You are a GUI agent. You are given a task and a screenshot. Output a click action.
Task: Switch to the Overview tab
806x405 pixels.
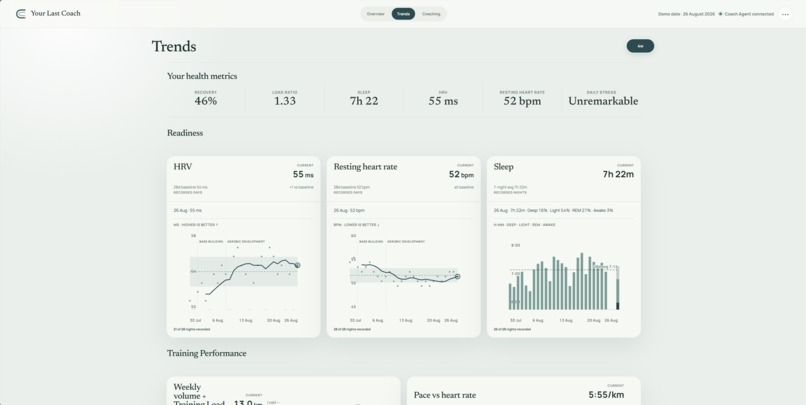375,14
